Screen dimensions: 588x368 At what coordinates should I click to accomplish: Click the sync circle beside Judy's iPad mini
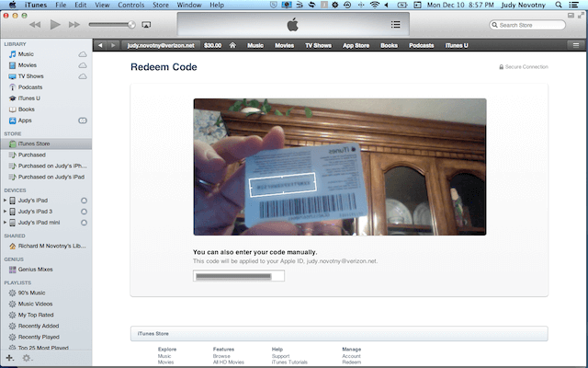[x=84, y=223]
